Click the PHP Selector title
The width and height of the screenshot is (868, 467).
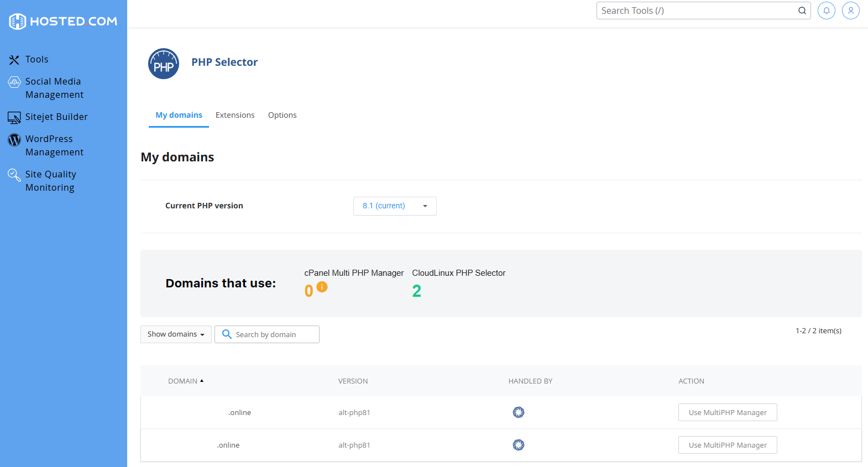224,62
